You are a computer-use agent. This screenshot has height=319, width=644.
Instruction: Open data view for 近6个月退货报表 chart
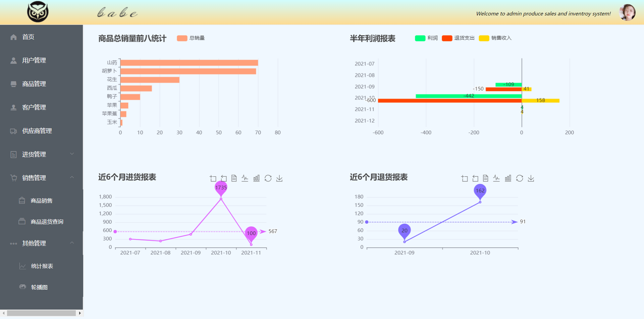[486, 178]
